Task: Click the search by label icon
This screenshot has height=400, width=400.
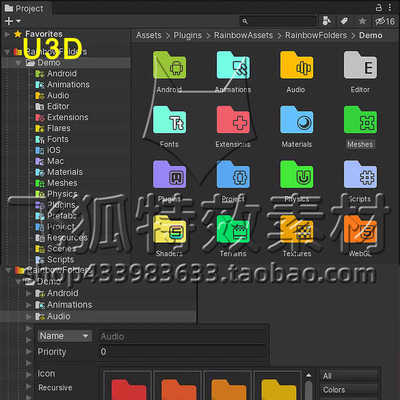Action: 344,21
